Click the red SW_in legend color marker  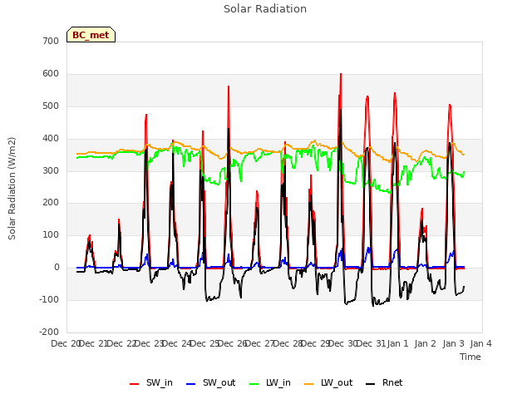tap(135, 384)
